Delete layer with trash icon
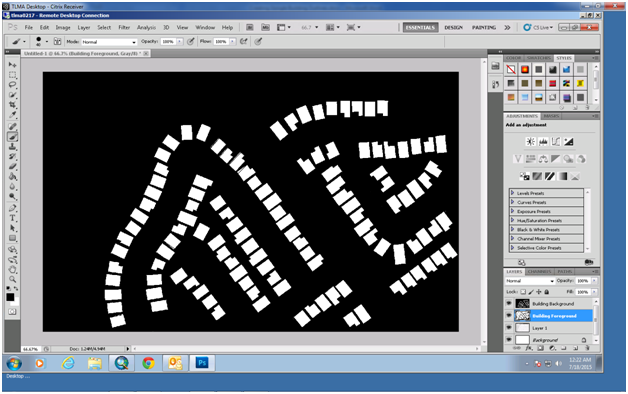Screen dimensions: 628x394 (x=588, y=348)
